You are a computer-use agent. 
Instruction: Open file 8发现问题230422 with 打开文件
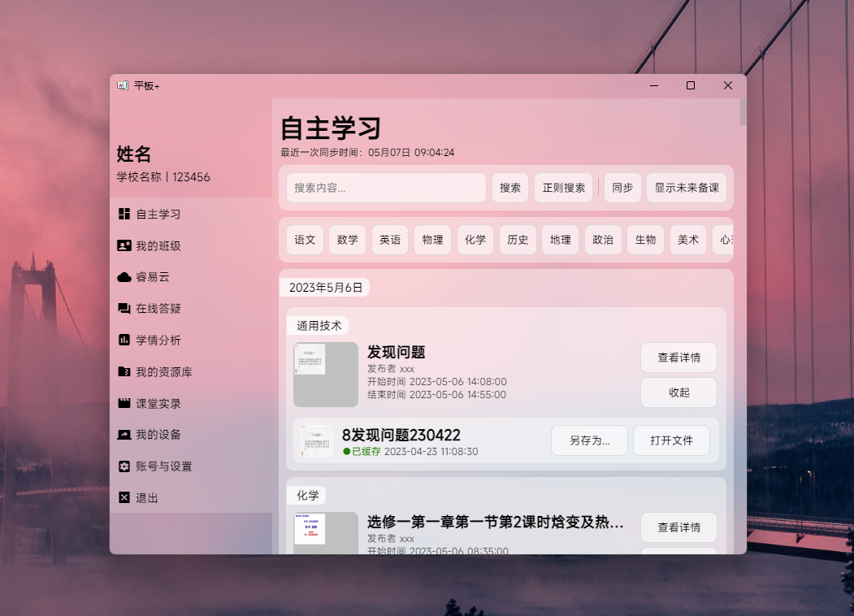(671, 440)
